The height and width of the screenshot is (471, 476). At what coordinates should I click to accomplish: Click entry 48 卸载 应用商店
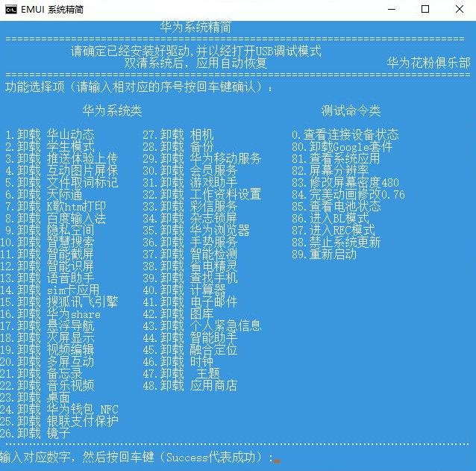click(190, 386)
